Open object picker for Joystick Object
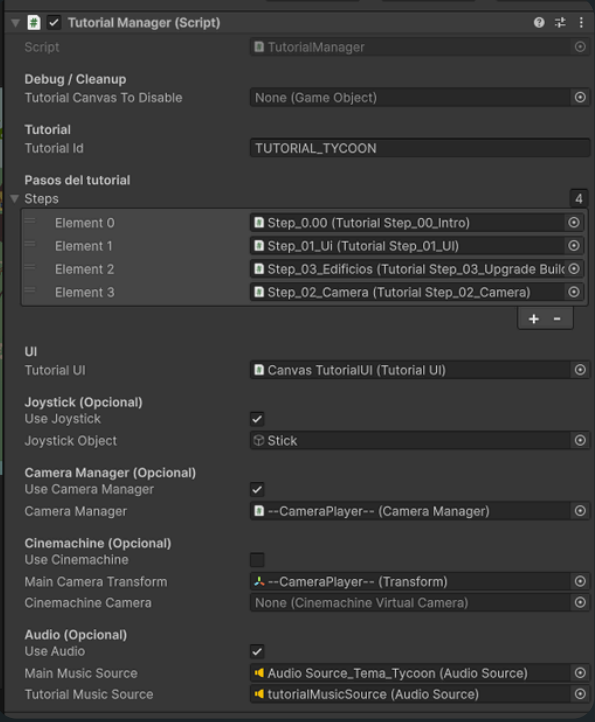Viewport: 595px width, 722px height. pyautogui.click(x=580, y=440)
